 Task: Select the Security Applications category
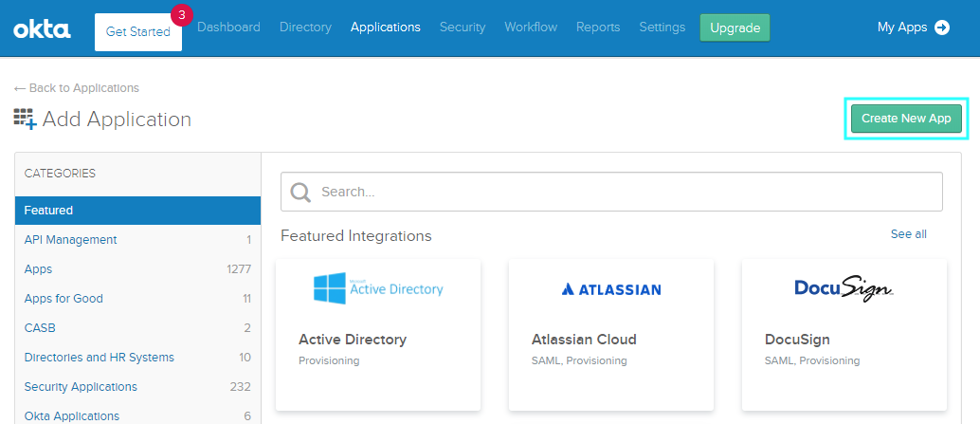137,386
